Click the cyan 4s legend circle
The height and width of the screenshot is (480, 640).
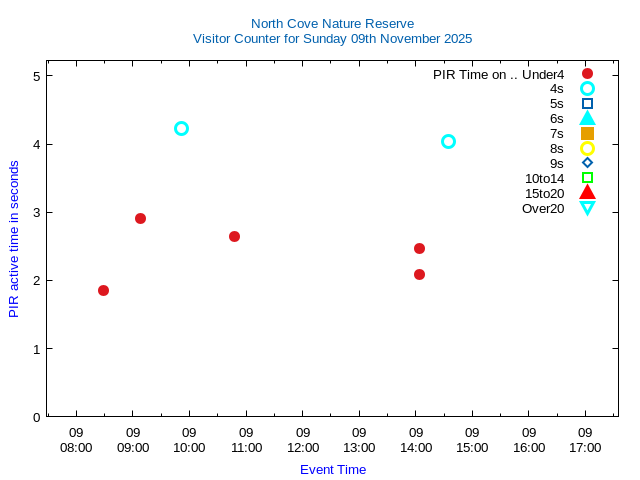587,89
